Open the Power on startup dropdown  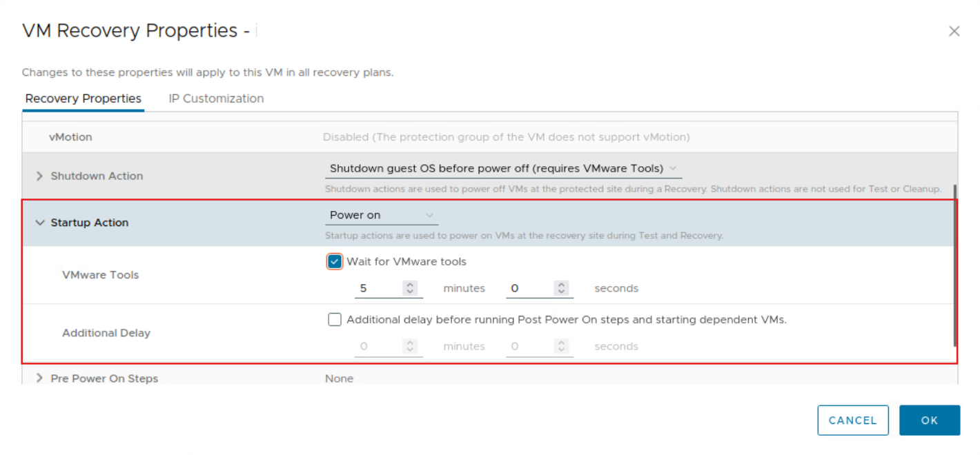click(381, 215)
